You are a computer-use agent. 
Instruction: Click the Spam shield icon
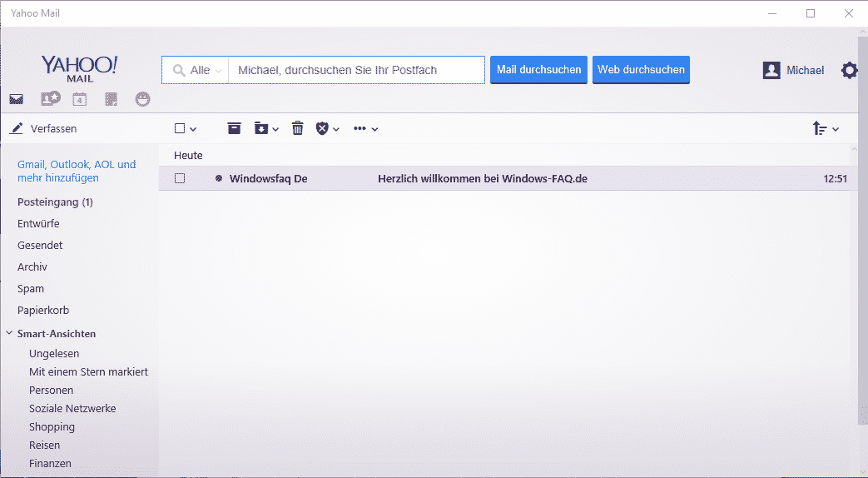coord(322,128)
